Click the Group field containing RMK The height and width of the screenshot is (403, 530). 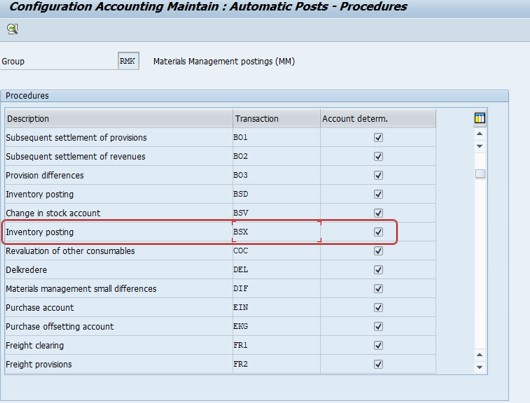(x=128, y=61)
